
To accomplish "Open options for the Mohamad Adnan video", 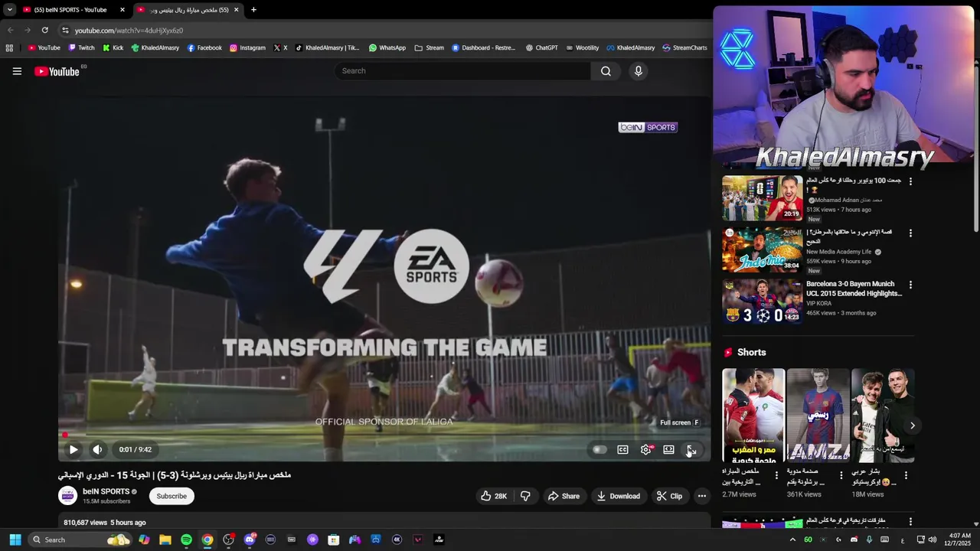I will pos(910,181).
